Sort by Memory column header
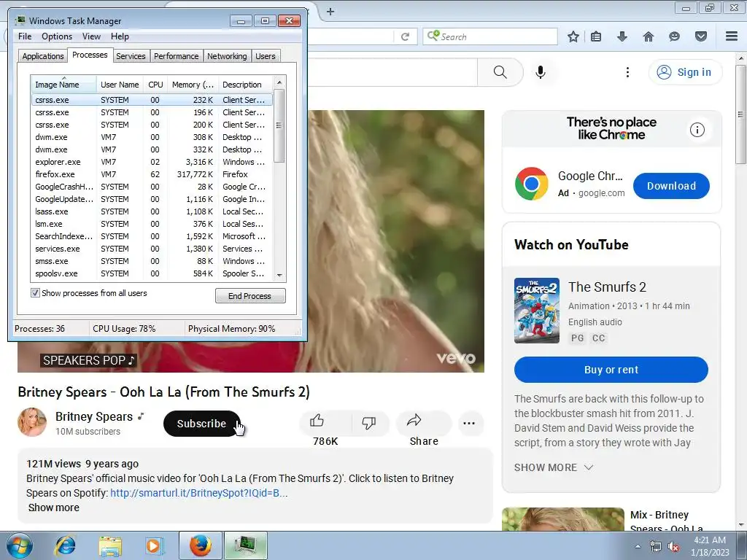 [x=193, y=85]
